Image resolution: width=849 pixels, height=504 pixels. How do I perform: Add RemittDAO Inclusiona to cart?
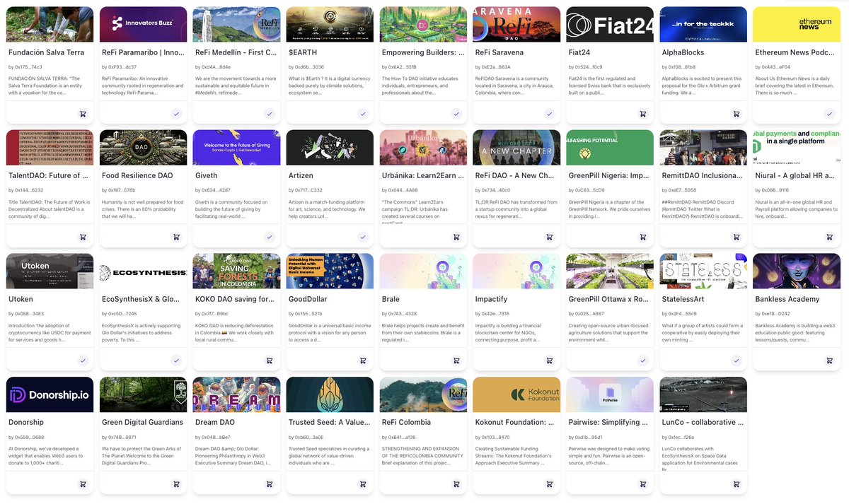(737, 237)
